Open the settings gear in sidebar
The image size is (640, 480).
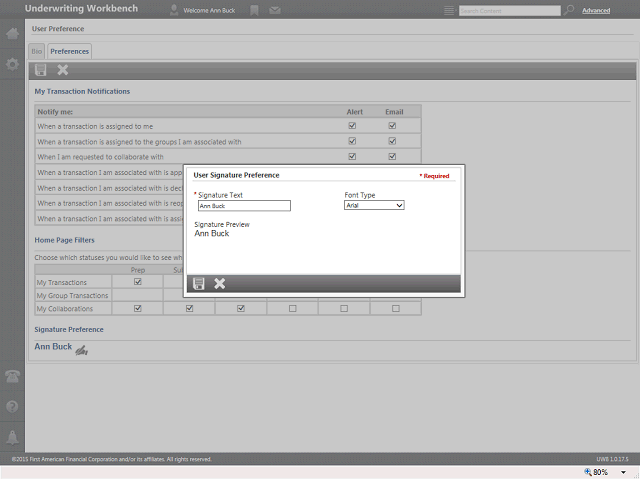point(12,64)
